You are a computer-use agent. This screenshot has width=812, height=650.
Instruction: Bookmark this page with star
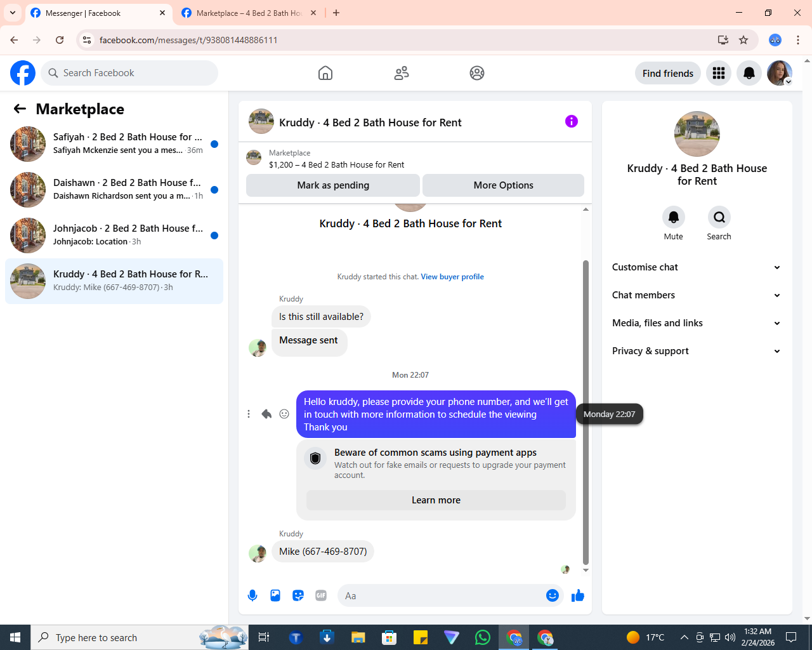coord(743,40)
